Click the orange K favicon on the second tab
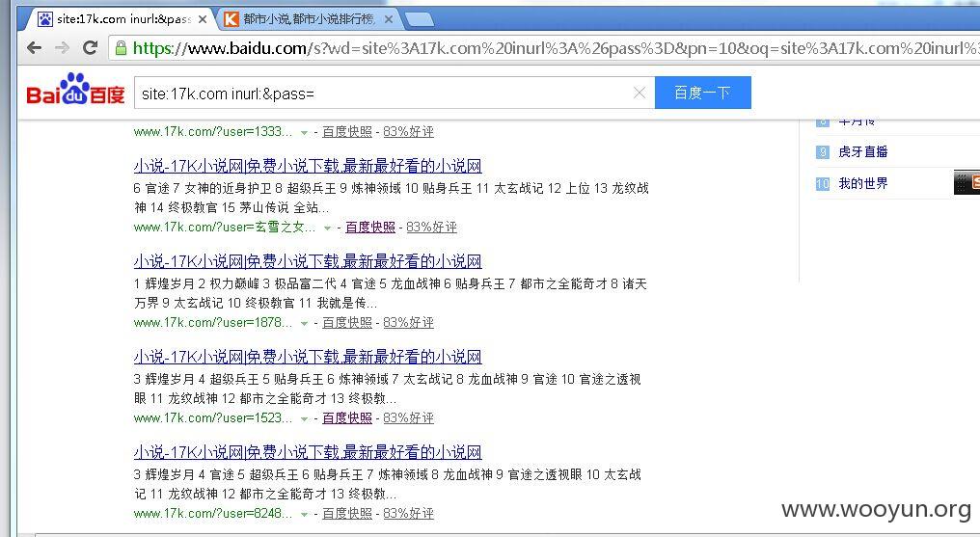The image size is (980, 537). (231, 19)
